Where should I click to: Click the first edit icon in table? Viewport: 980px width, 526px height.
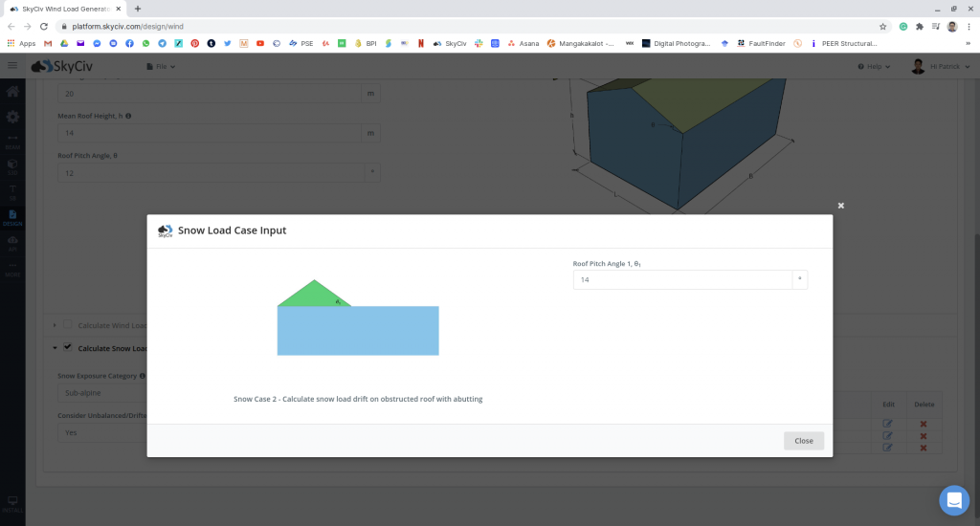[887, 424]
